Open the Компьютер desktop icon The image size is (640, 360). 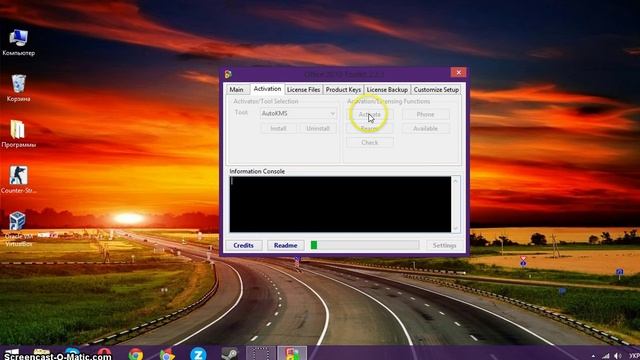[18, 42]
